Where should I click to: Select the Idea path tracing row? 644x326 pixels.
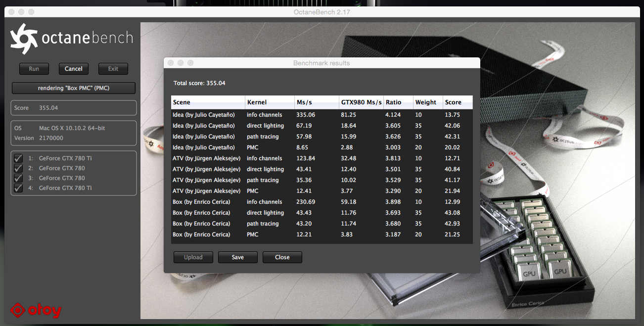322,137
